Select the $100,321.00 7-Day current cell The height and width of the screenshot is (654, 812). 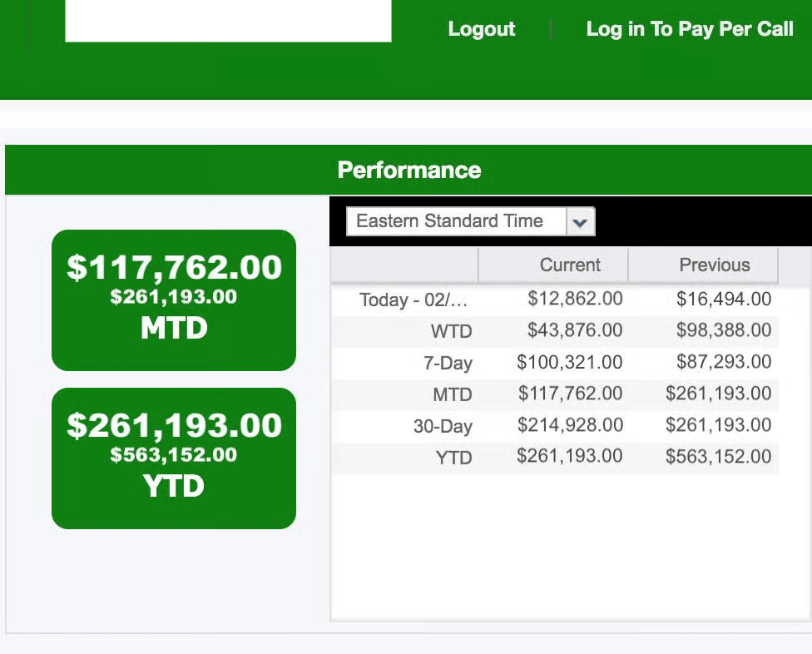(x=570, y=362)
